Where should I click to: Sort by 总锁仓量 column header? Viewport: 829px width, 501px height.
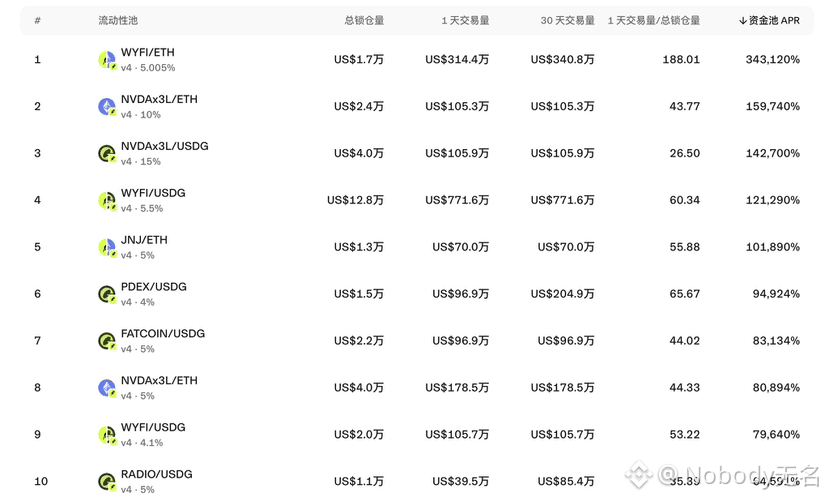364,21
